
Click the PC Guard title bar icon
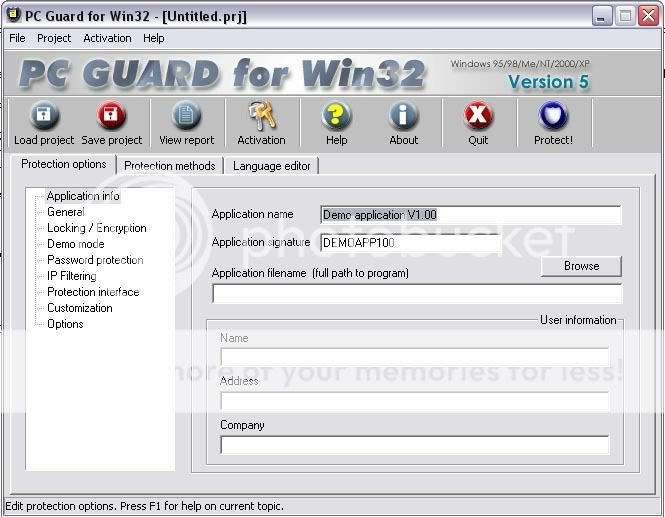(x=14, y=16)
